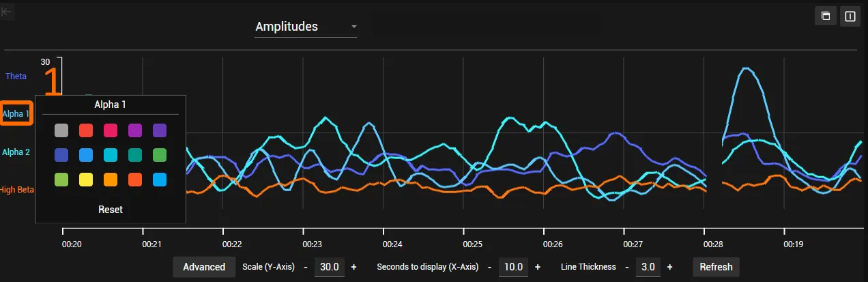This screenshot has height=282, width=868.
Task: Click the Refresh button
Action: pyautogui.click(x=716, y=267)
